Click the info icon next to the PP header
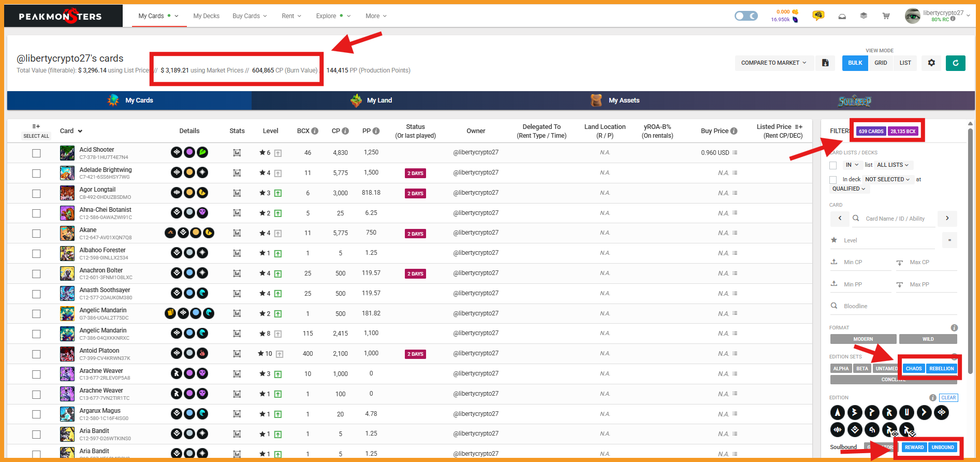Screen dimensions: 980x462 tap(376, 131)
